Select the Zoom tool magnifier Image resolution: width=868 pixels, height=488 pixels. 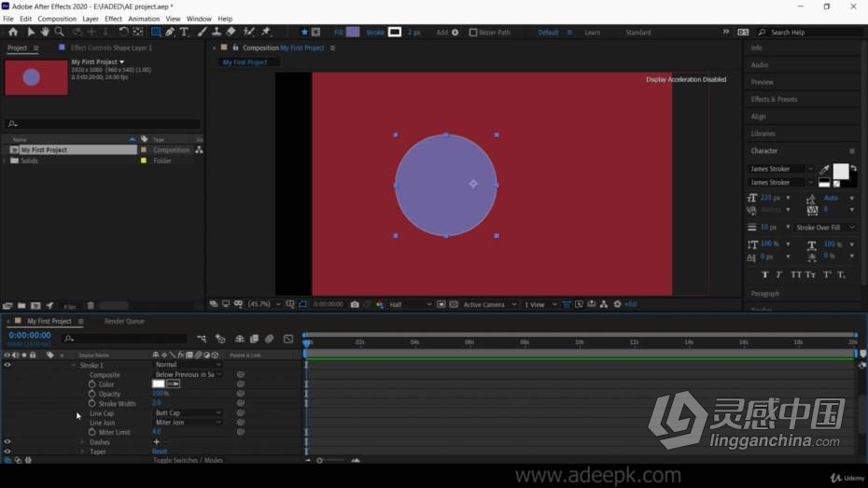[x=59, y=32]
